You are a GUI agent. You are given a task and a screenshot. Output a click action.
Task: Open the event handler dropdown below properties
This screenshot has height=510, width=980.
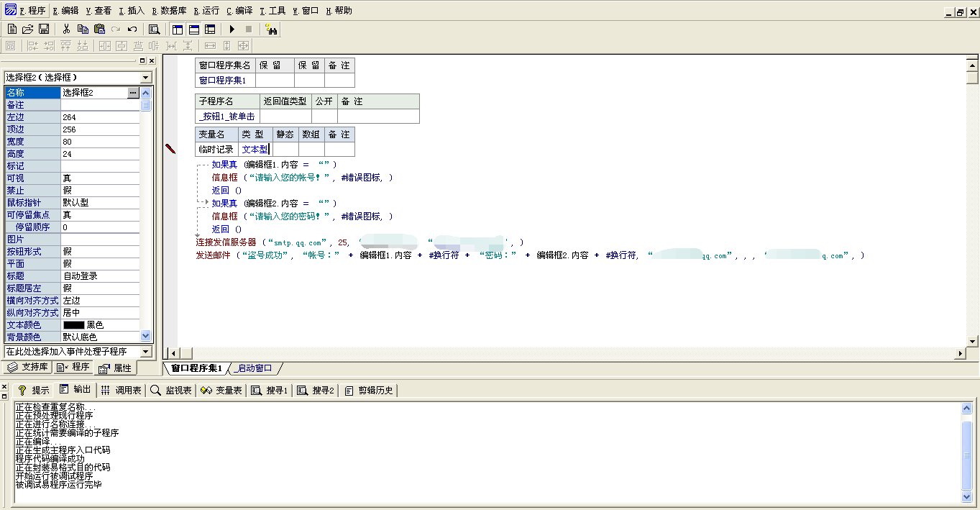[145, 351]
